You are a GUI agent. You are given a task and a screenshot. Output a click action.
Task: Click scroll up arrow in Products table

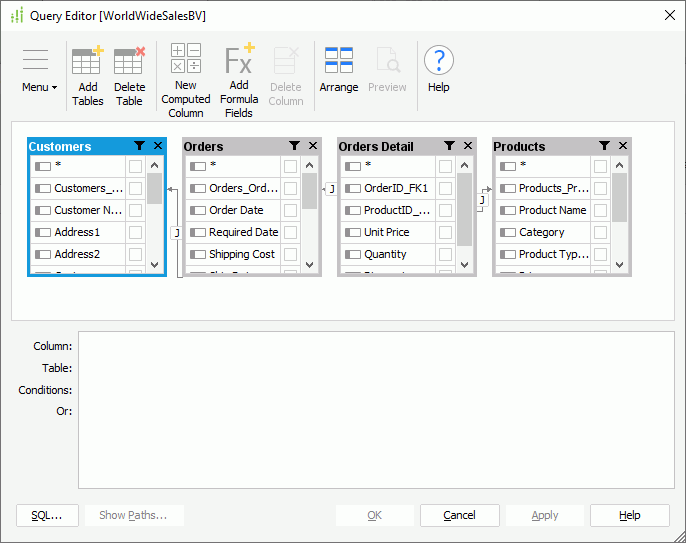(620, 165)
